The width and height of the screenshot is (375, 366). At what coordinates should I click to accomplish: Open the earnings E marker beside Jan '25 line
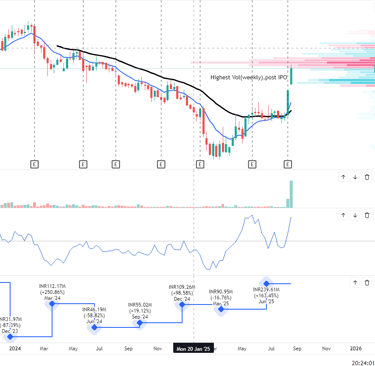tap(200, 164)
